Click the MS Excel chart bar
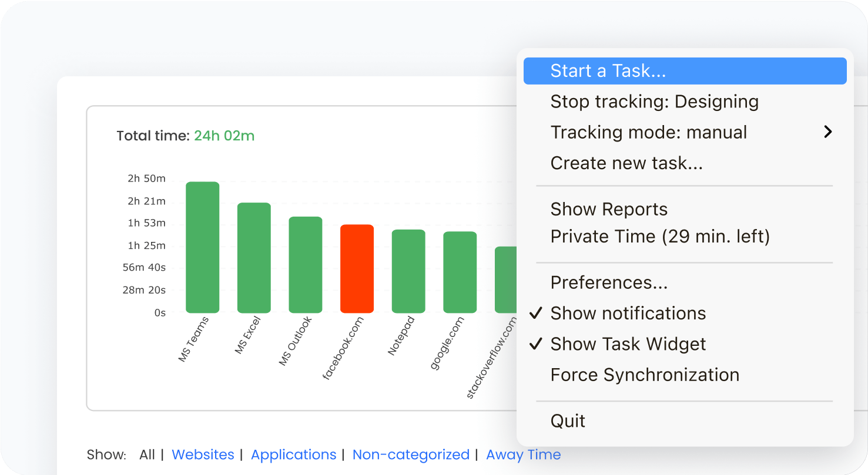Viewport: 868px width, 475px height. click(254, 258)
